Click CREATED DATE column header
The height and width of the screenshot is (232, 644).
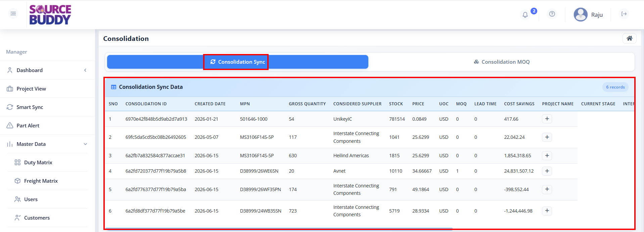tap(210, 104)
